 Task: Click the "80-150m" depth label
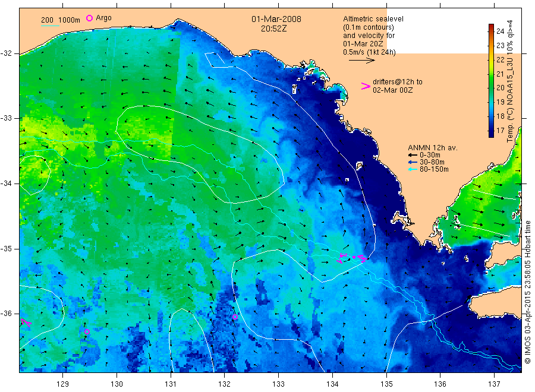434,169
